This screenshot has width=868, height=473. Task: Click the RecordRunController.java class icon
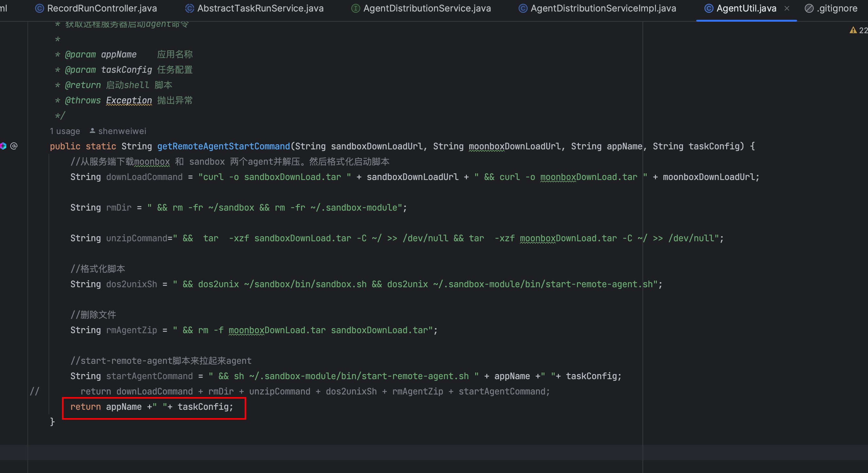pyautogui.click(x=39, y=8)
